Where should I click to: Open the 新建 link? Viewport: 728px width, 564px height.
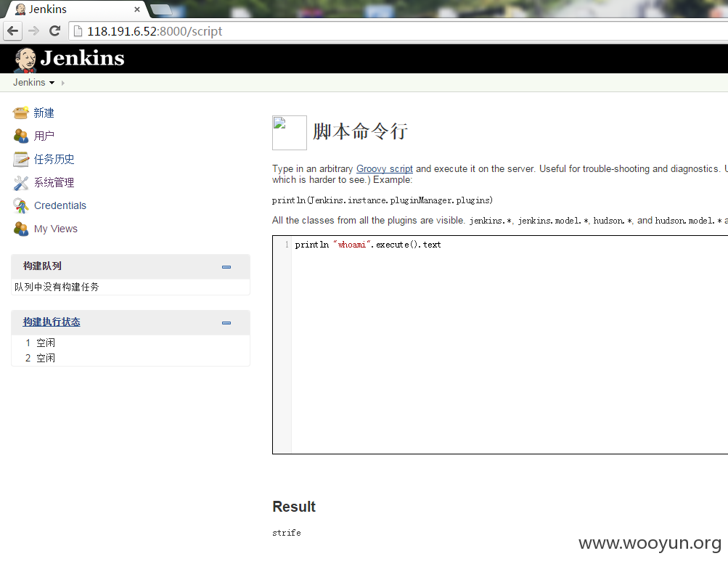click(44, 113)
